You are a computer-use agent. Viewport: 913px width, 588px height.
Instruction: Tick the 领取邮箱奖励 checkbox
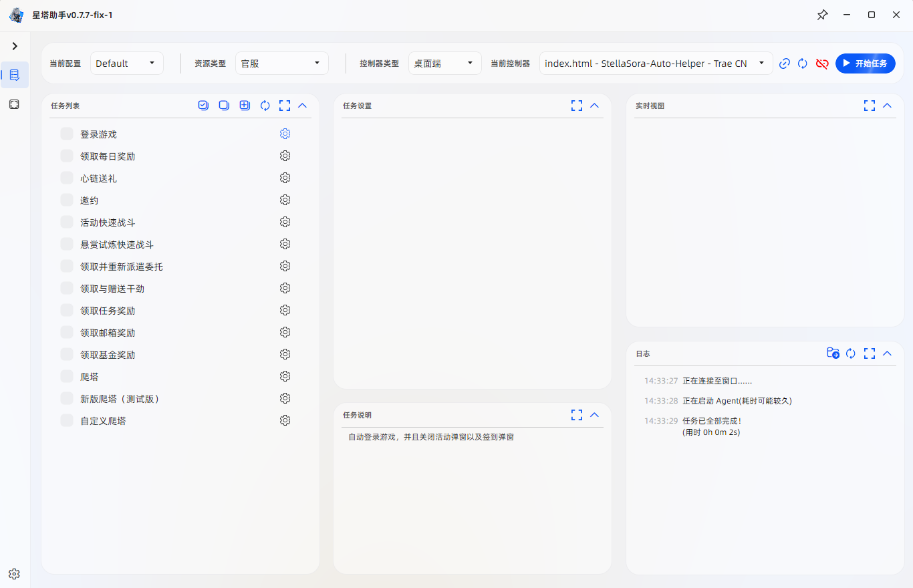67,332
